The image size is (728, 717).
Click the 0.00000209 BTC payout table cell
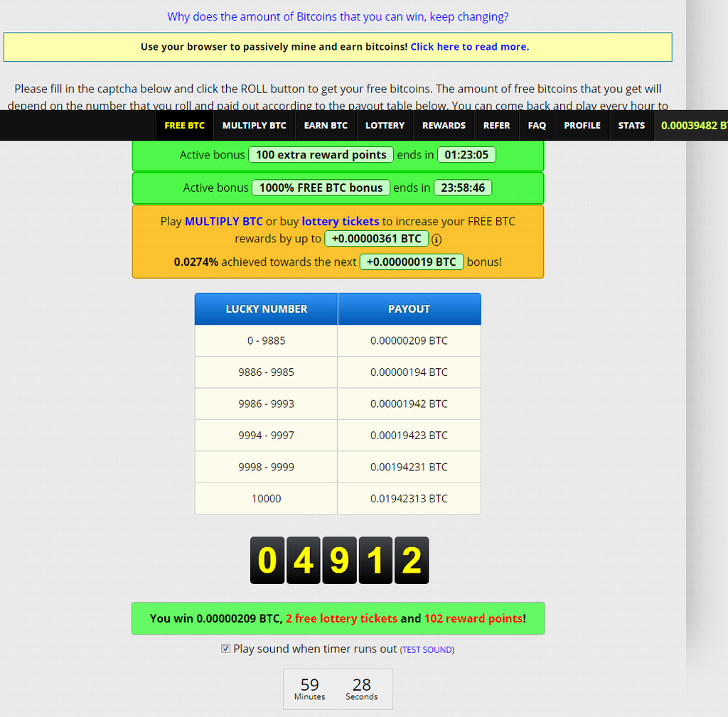[x=409, y=340]
